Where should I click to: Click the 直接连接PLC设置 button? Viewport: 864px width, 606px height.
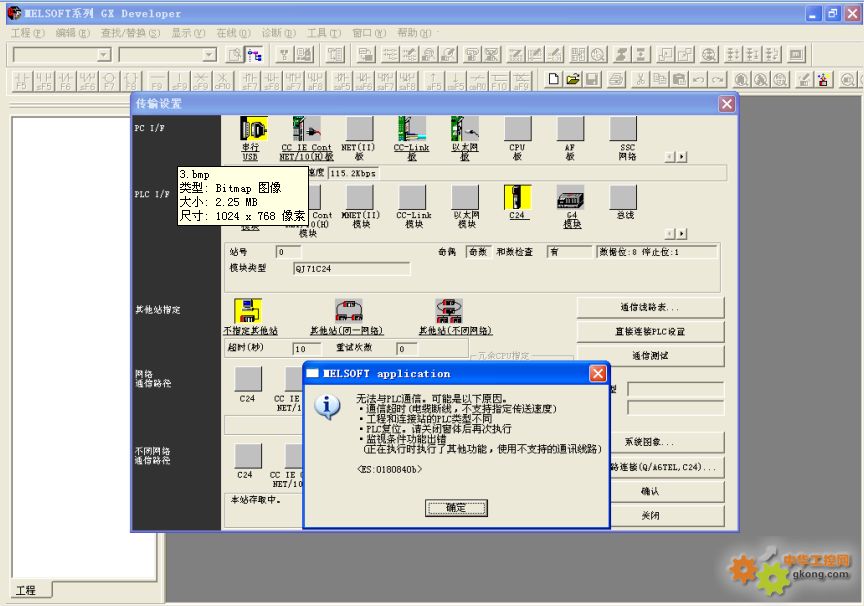coord(650,332)
